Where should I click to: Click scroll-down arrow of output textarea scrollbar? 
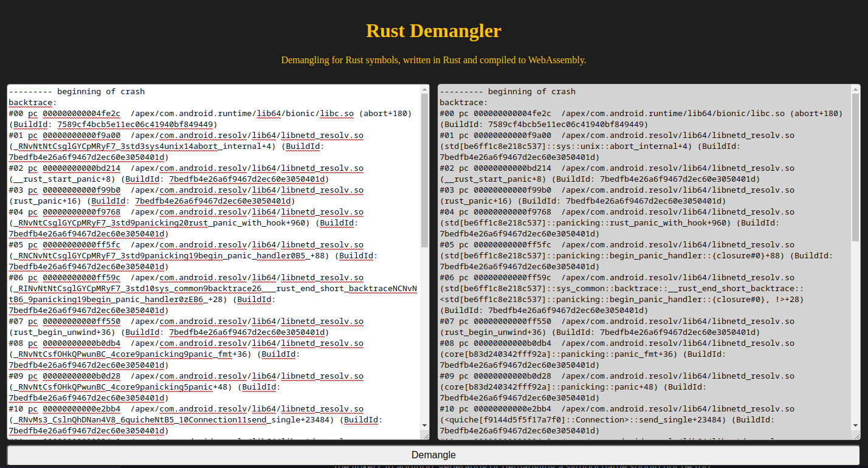tap(856, 425)
